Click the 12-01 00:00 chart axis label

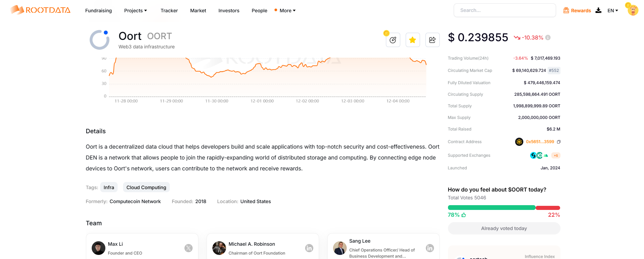tap(262, 101)
